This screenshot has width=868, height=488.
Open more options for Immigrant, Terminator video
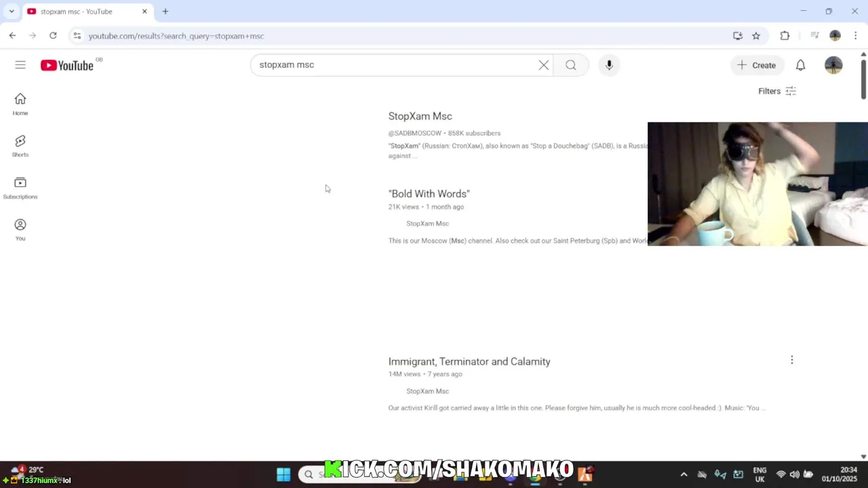(x=791, y=360)
